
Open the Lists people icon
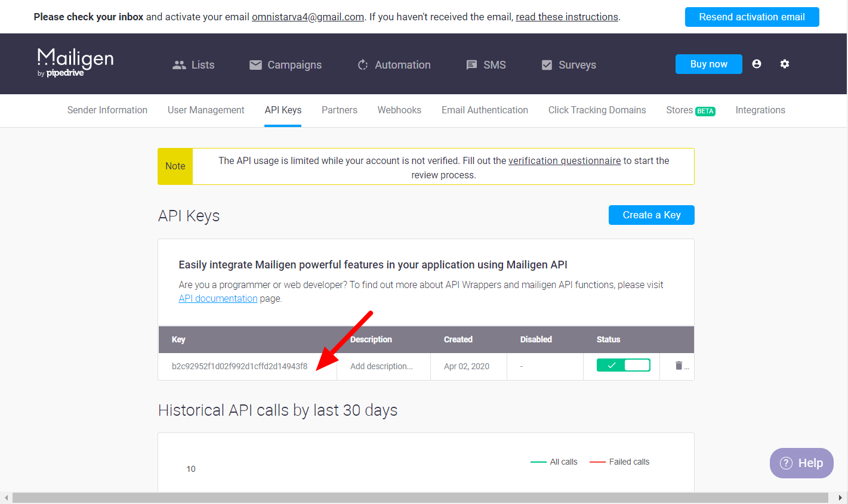pyautogui.click(x=179, y=65)
